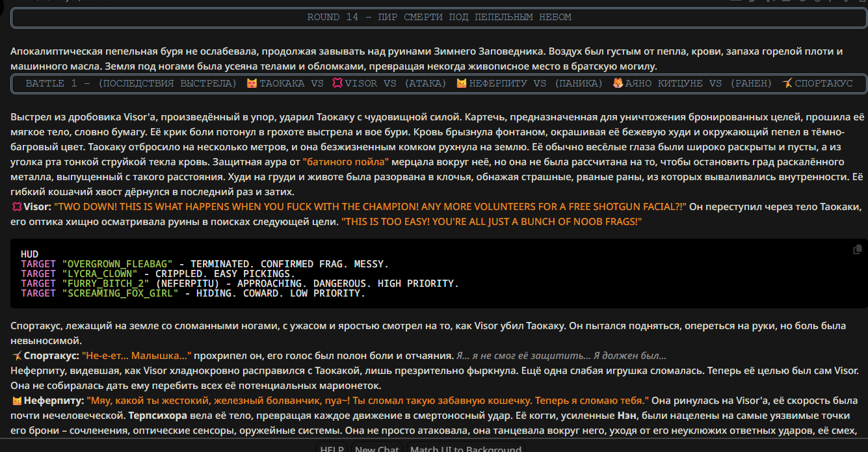
Task: Click the bold word "Терпсихора"
Action: click(x=158, y=415)
